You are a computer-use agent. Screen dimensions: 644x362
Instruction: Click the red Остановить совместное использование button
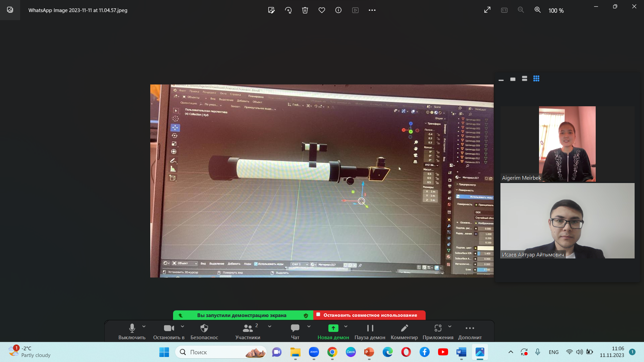point(370,315)
